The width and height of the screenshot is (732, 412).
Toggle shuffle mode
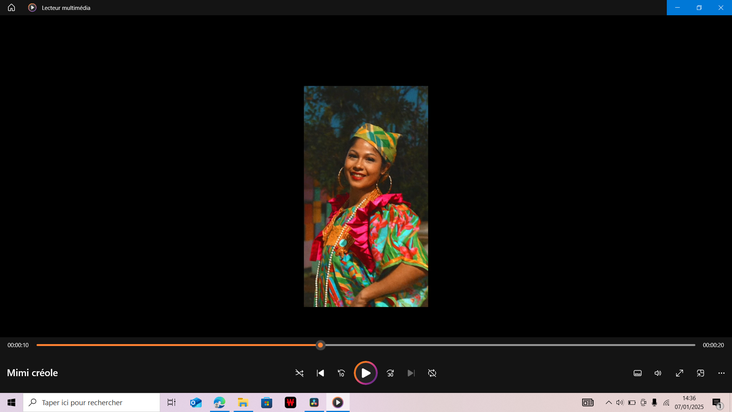(299, 373)
